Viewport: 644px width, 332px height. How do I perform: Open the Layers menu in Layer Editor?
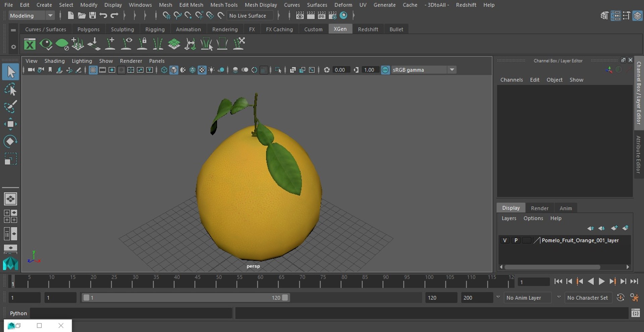point(509,218)
